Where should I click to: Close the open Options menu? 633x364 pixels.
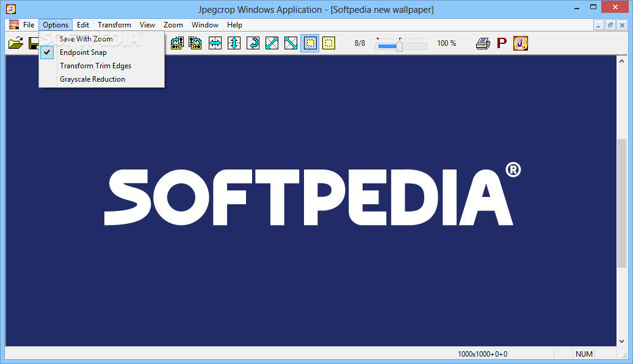pos(56,25)
